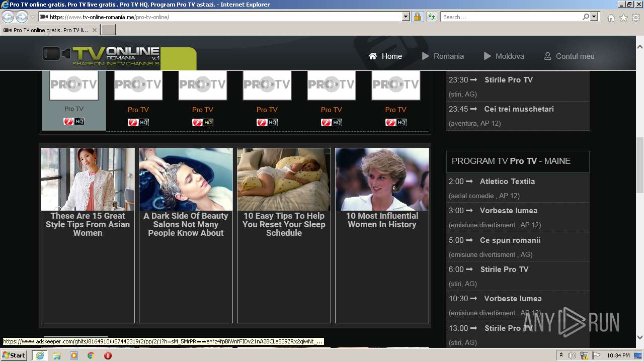
Task: Show hidden system tray icons
Action: pos(561,355)
